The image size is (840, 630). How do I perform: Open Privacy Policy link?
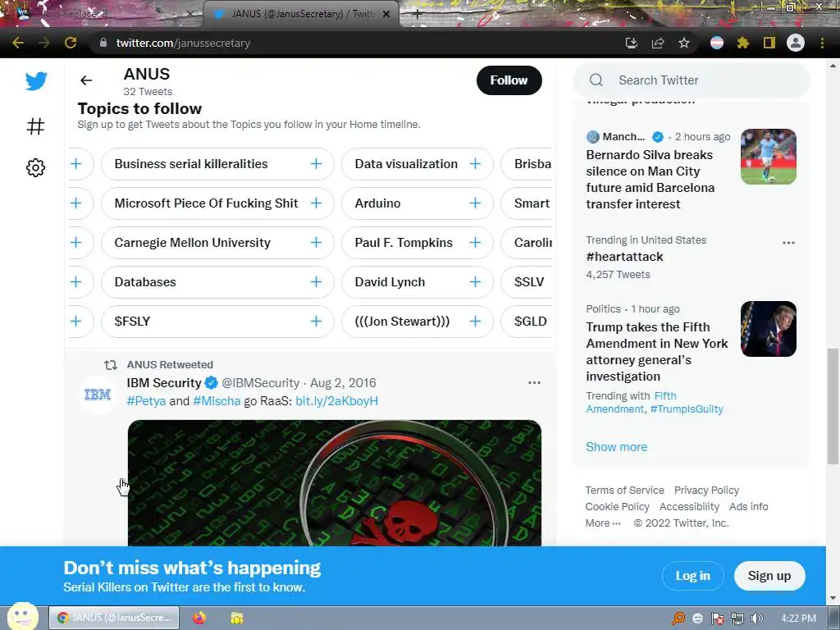(x=706, y=491)
